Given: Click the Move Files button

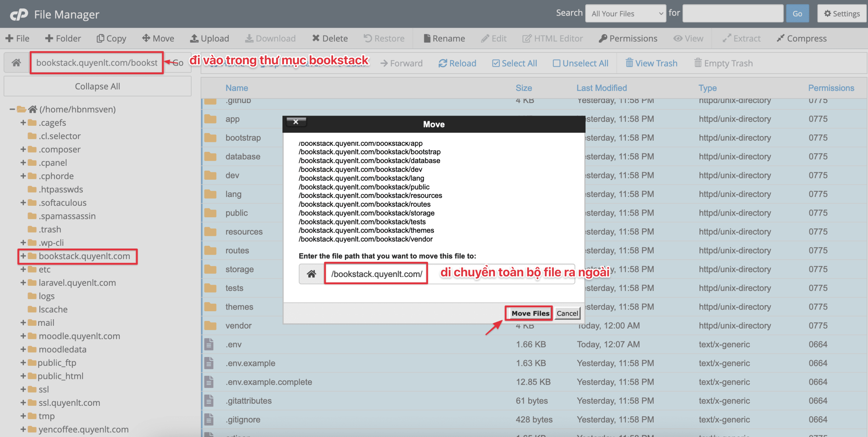Looking at the screenshot, I should 530,313.
